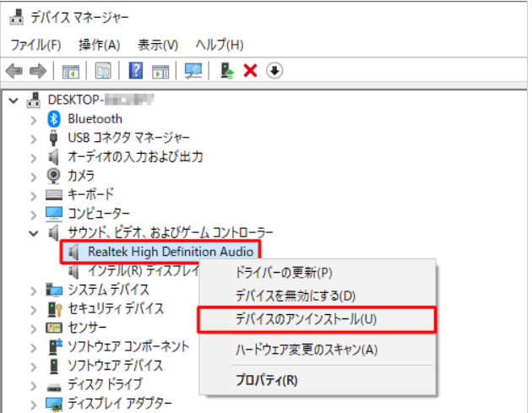Click the Back arrow toolbar icon
Viewport: 532px width, 413px height.
click(x=14, y=71)
